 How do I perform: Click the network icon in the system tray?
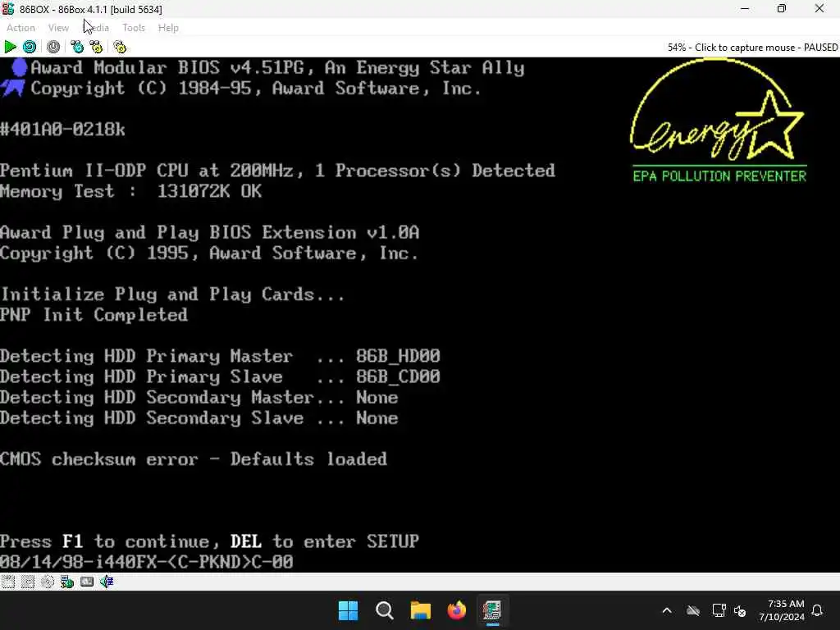(719, 610)
